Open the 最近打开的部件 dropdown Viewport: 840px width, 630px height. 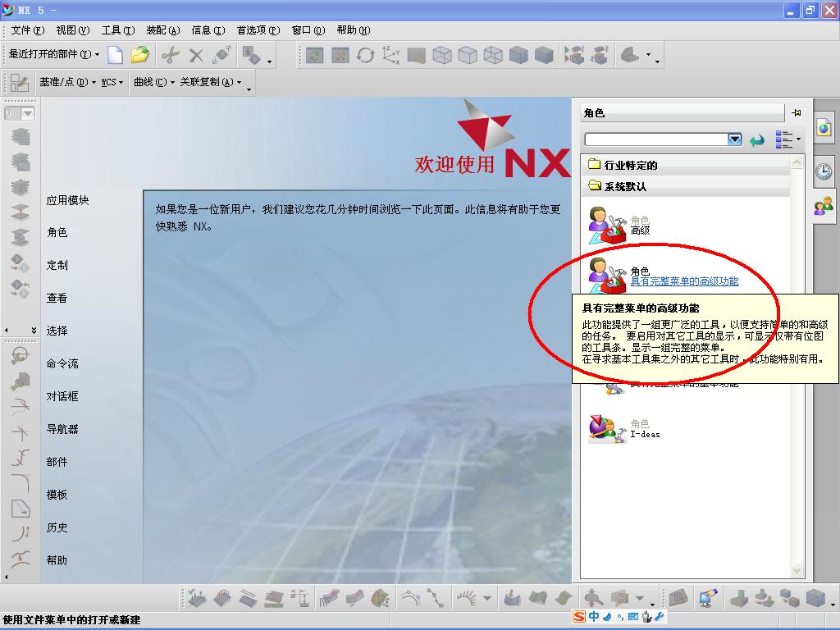tap(53, 54)
